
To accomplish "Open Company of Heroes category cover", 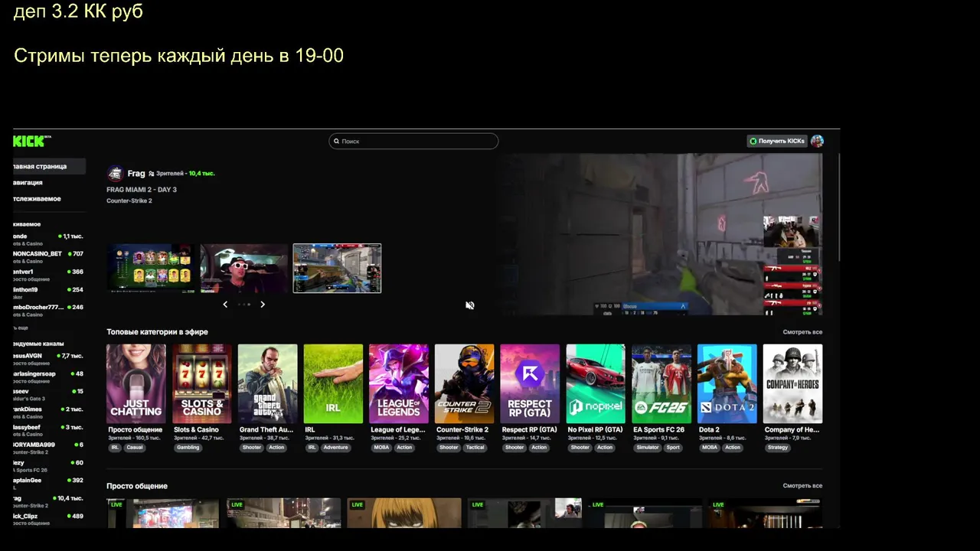I will point(793,383).
